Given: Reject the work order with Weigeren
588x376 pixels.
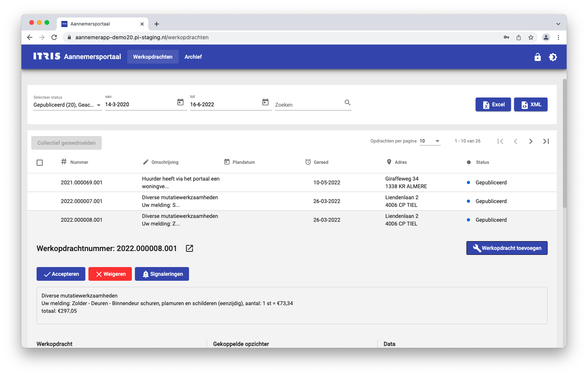Looking at the screenshot, I should click(110, 274).
